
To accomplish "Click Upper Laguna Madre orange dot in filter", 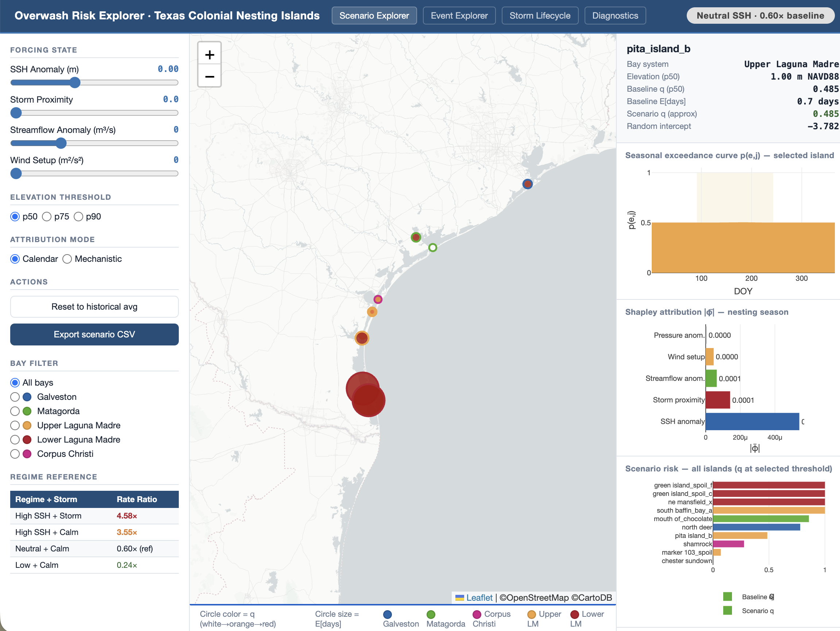I will pyautogui.click(x=27, y=425).
